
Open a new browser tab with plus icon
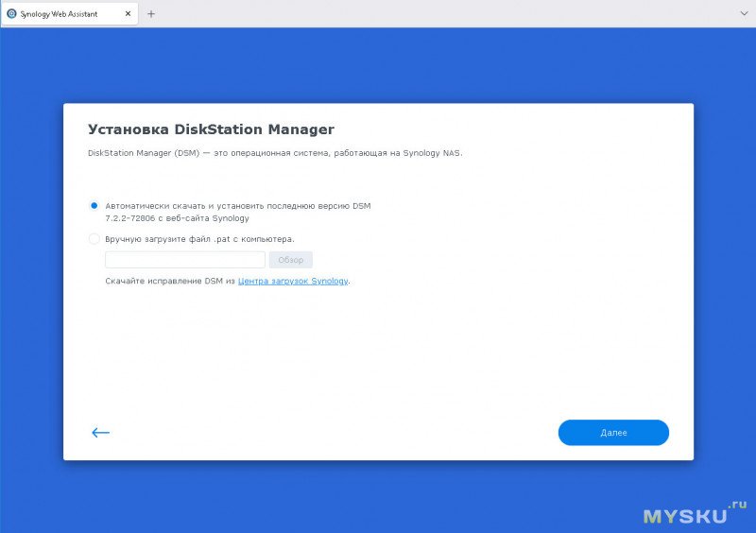click(151, 14)
